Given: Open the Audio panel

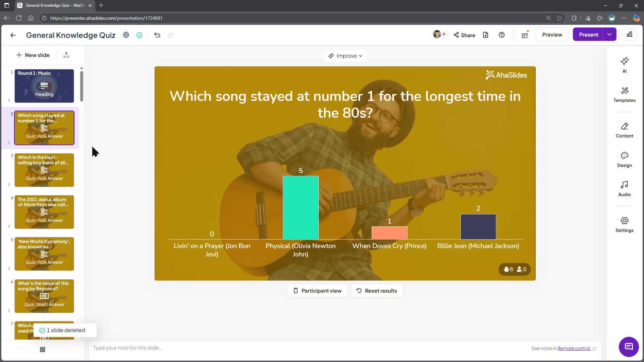Looking at the screenshot, I should pos(624,188).
